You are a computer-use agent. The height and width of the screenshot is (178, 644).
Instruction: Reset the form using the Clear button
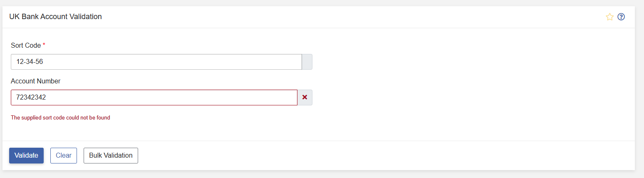(64, 156)
